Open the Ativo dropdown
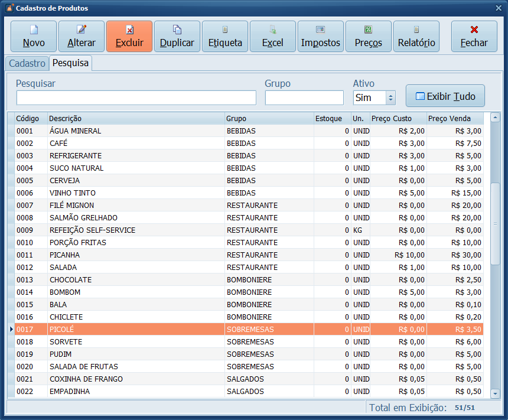The width and height of the screenshot is (508, 420). (x=390, y=98)
